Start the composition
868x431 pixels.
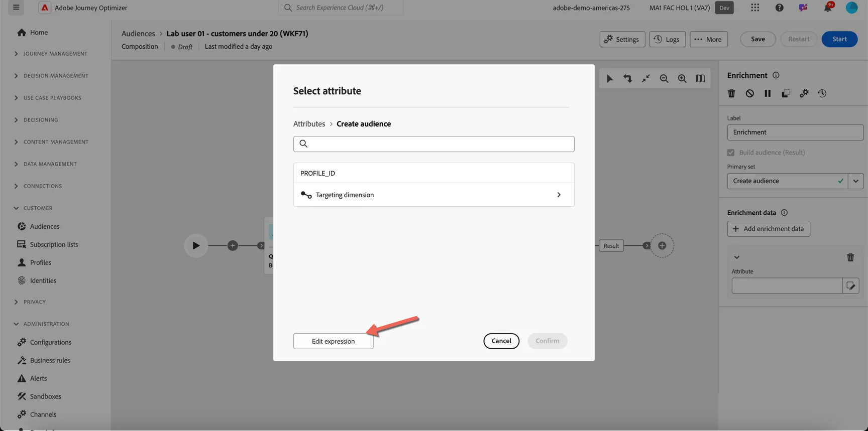click(839, 39)
